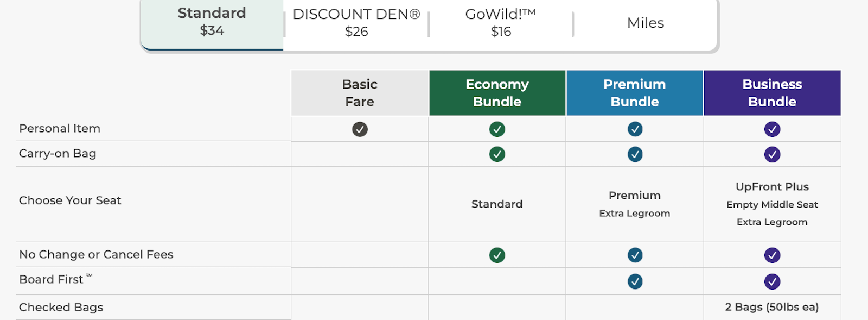This screenshot has width=868, height=320.
Task: Click the Economy Bundle column header
Action: [x=496, y=92]
